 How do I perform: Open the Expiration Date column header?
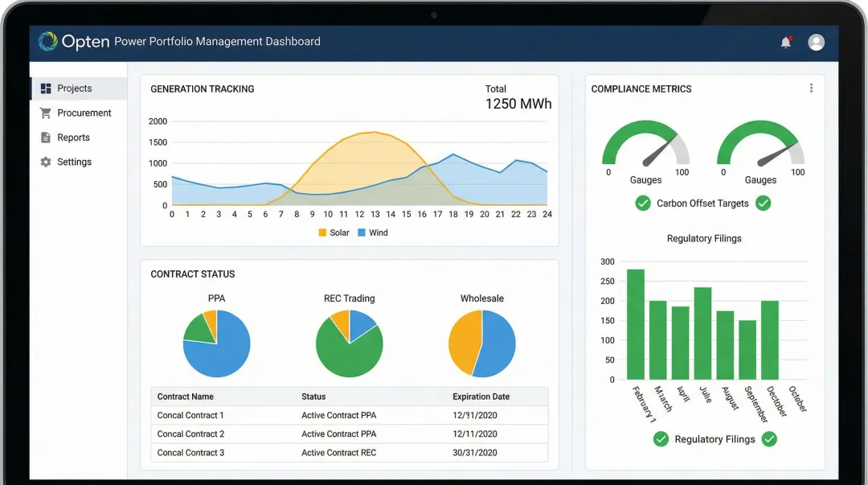click(x=480, y=396)
